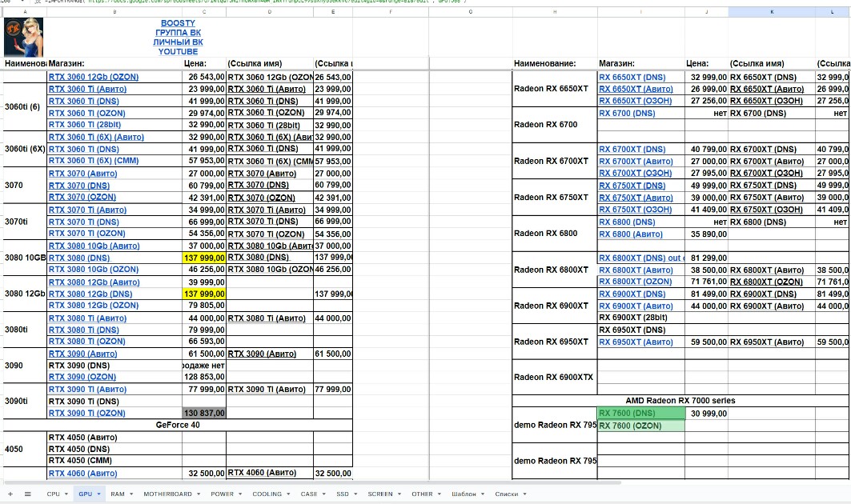Select column B header
This screenshot has height=504, width=851.
114,11
